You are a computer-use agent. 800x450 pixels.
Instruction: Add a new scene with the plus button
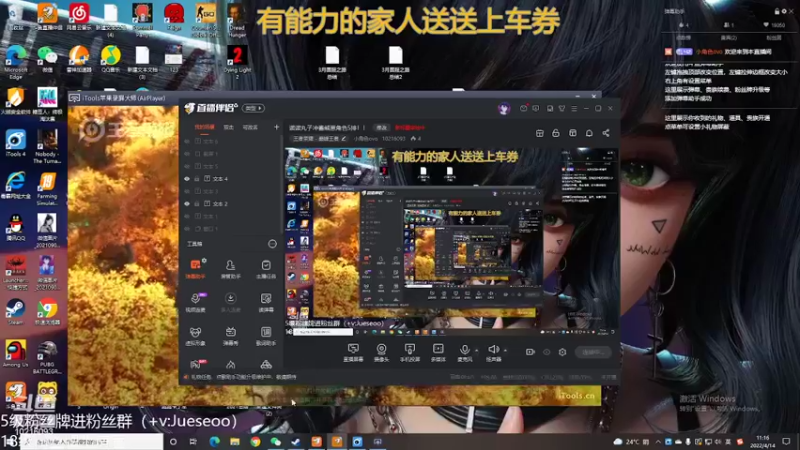coord(277,127)
